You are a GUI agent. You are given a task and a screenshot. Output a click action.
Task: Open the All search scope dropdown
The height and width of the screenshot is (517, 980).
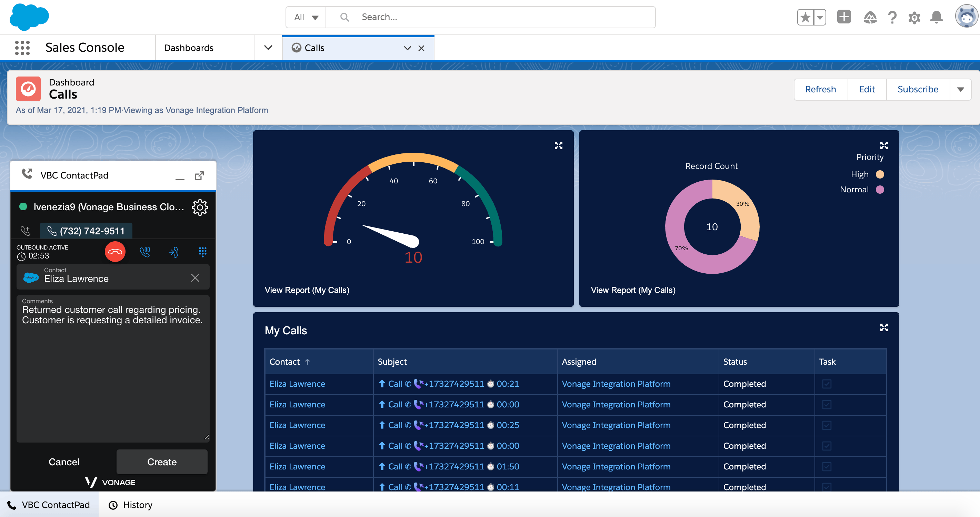pos(305,16)
